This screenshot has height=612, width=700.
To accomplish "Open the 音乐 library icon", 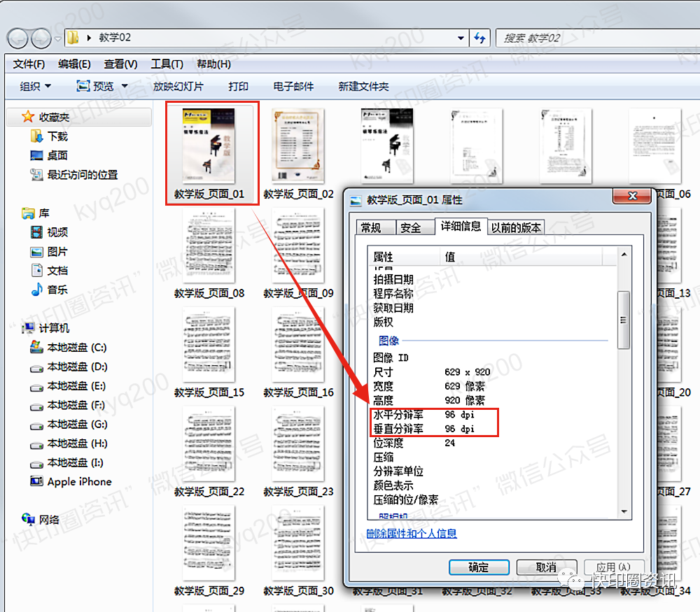I will 36,290.
